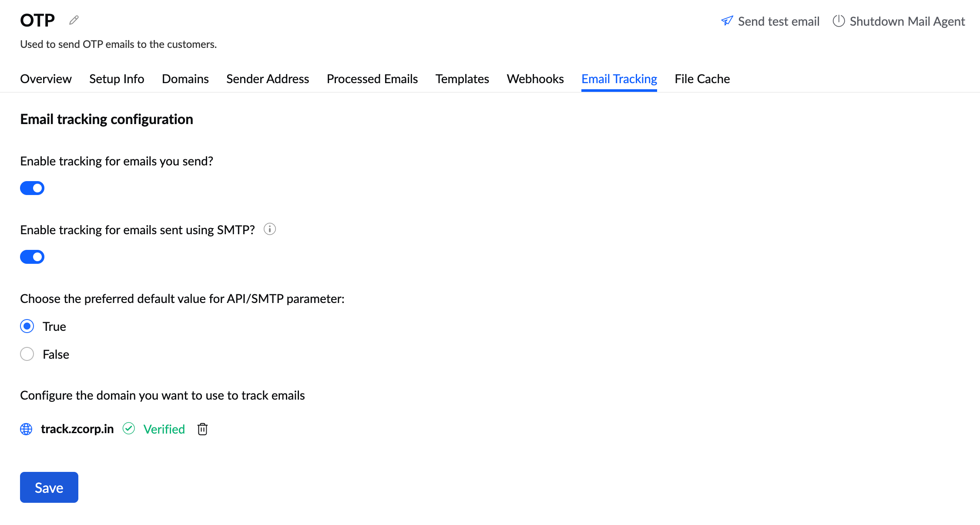
Task: Click the info icon beside SMTP tracking question
Action: pyautogui.click(x=270, y=229)
